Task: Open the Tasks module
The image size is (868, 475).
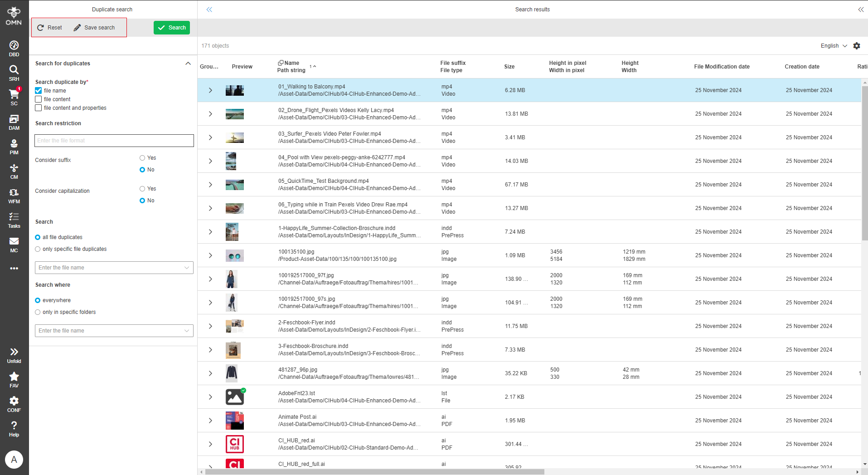Action: point(14,219)
